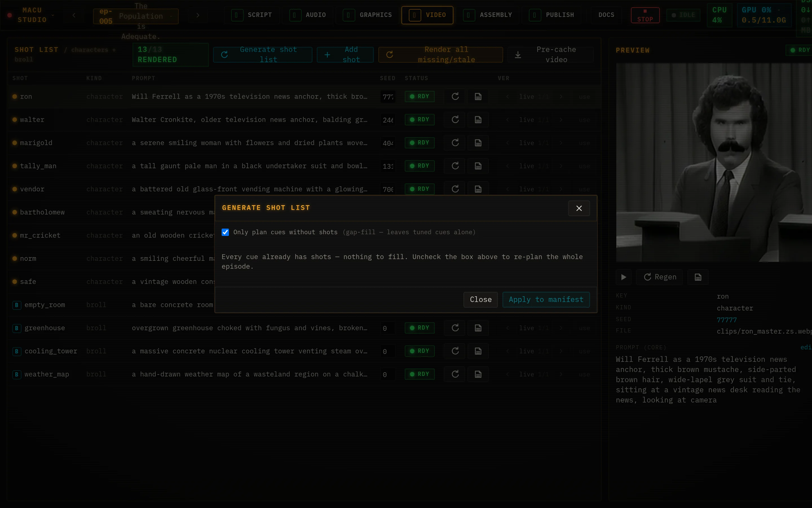
Task: Regenerate the tally_man shot row
Action: tap(455, 166)
